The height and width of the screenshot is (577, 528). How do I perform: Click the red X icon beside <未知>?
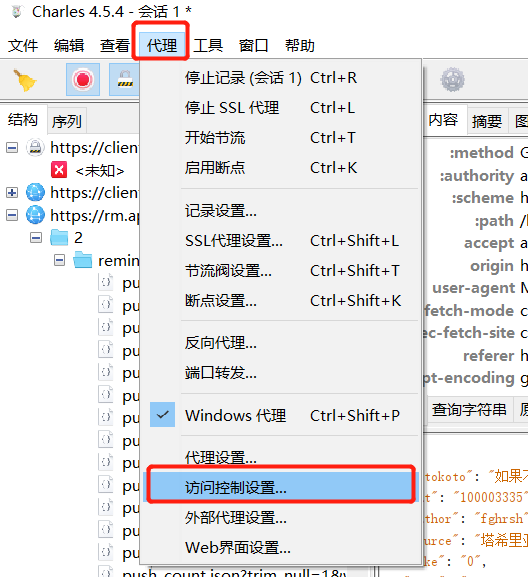pyautogui.click(x=59, y=170)
